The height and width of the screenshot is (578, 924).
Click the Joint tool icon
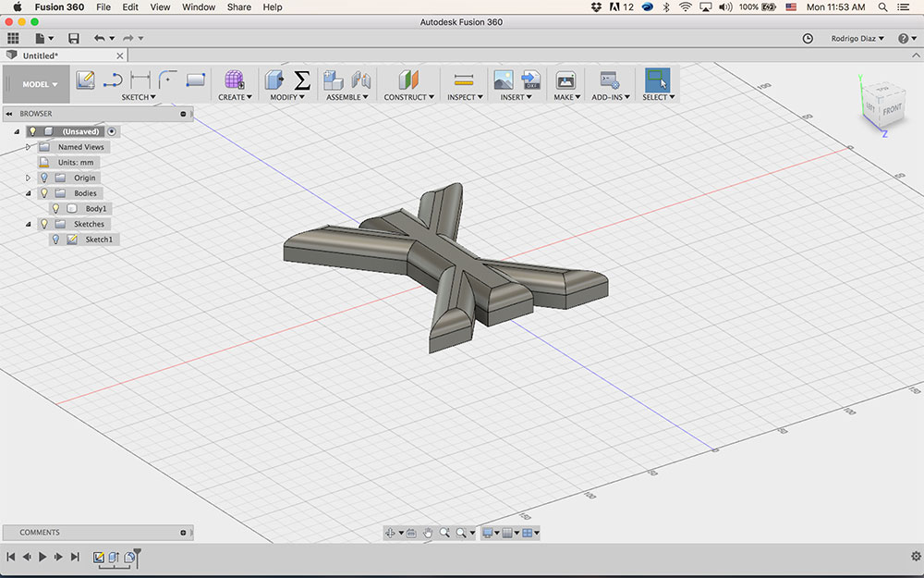tap(360, 80)
